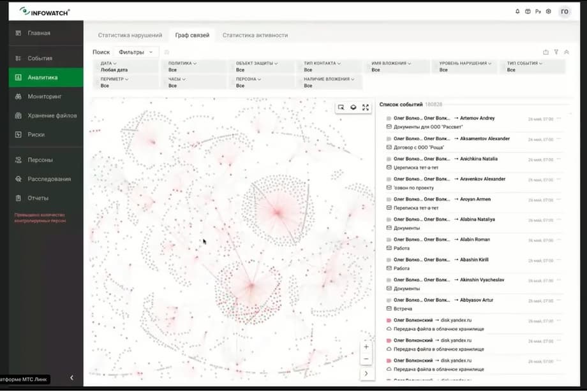Viewport: 587px width, 392px height.
Task: Select Аналитика in sidebar
Action: 46,77
